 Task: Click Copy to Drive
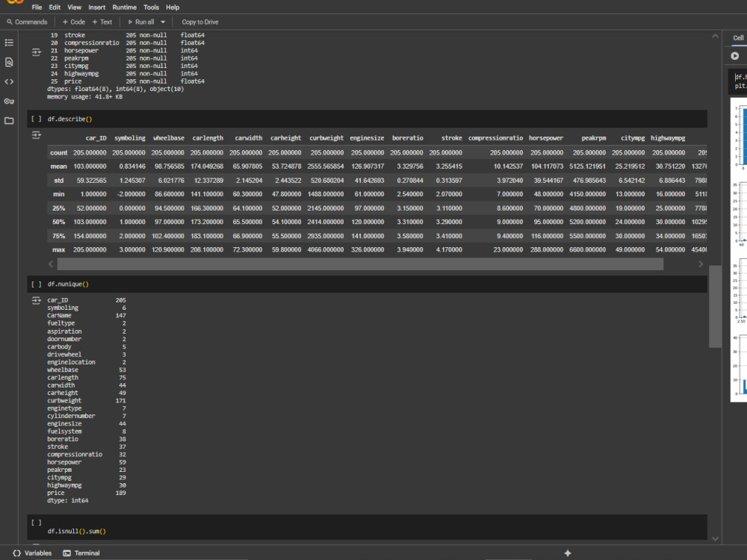coord(200,22)
